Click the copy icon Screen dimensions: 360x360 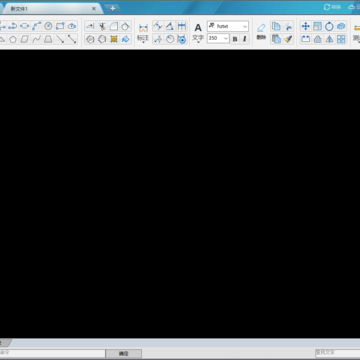pyautogui.click(x=276, y=26)
